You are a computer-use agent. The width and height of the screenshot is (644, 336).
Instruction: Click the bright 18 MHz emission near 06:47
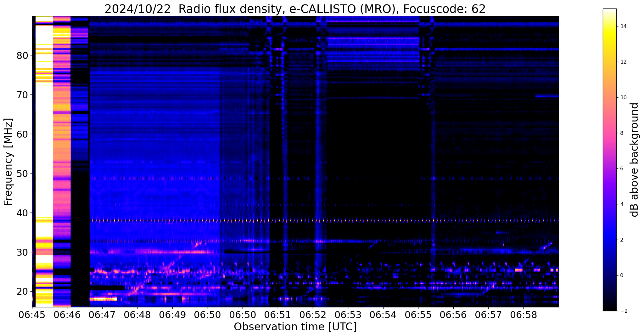click(x=103, y=299)
